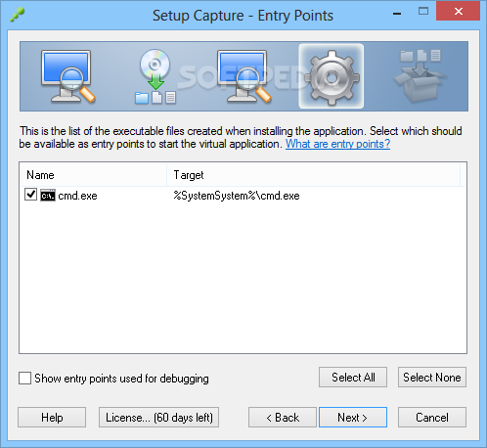Click the green app icon in title bar

(17, 15)
